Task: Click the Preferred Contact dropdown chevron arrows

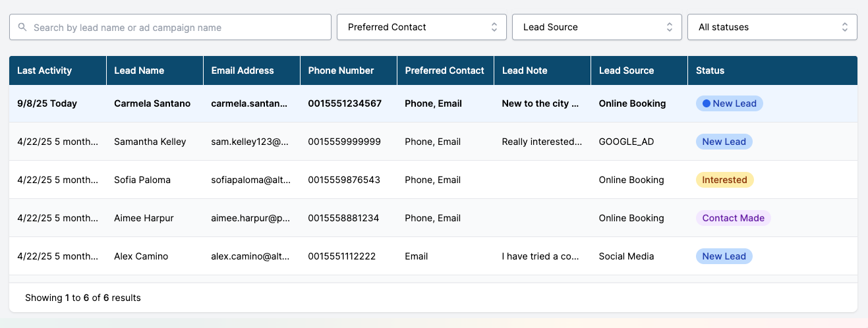Action: click(x=494, y=27)
